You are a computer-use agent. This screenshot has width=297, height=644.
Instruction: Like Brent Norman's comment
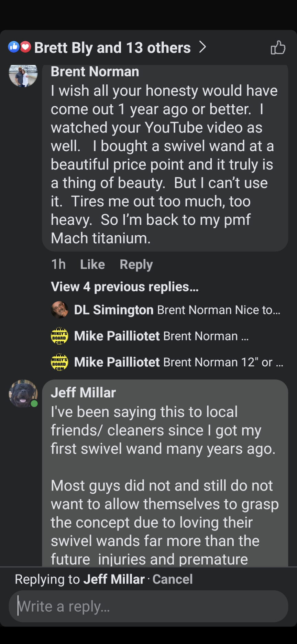pos(92,264)
